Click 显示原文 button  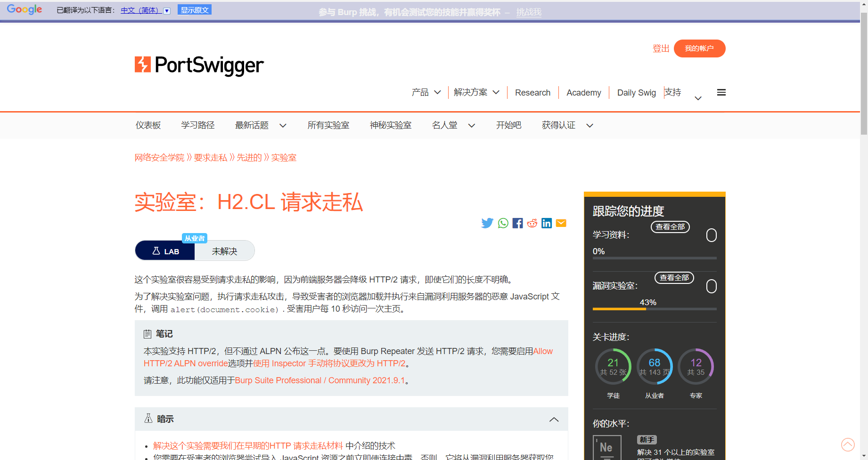[195, 10]
